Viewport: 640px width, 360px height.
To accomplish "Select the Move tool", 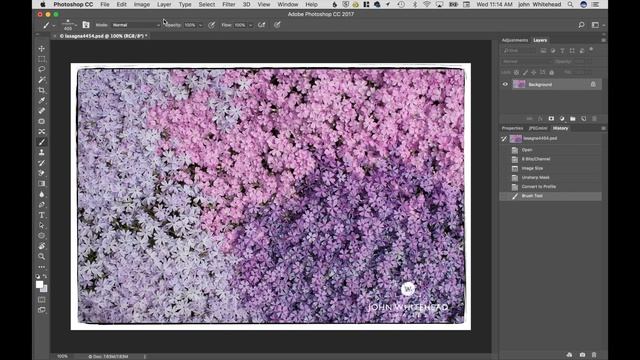I will tap(42, 49).
